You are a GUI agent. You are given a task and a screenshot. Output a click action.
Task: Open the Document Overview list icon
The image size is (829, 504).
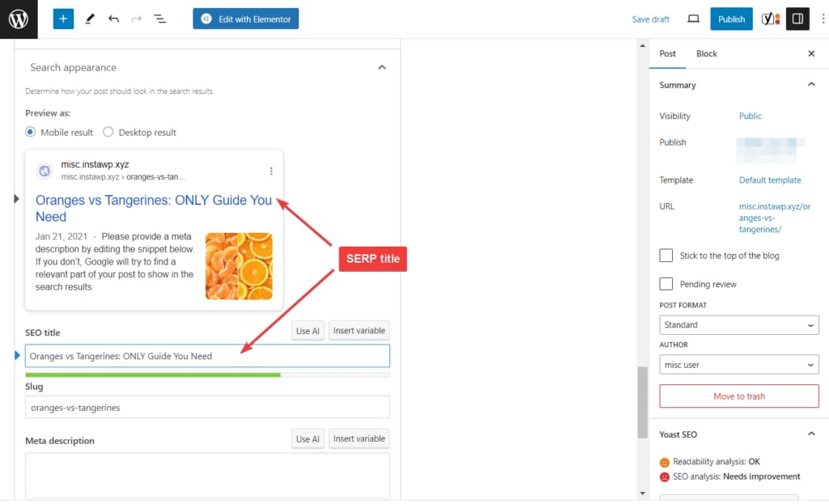coord(159,18)
